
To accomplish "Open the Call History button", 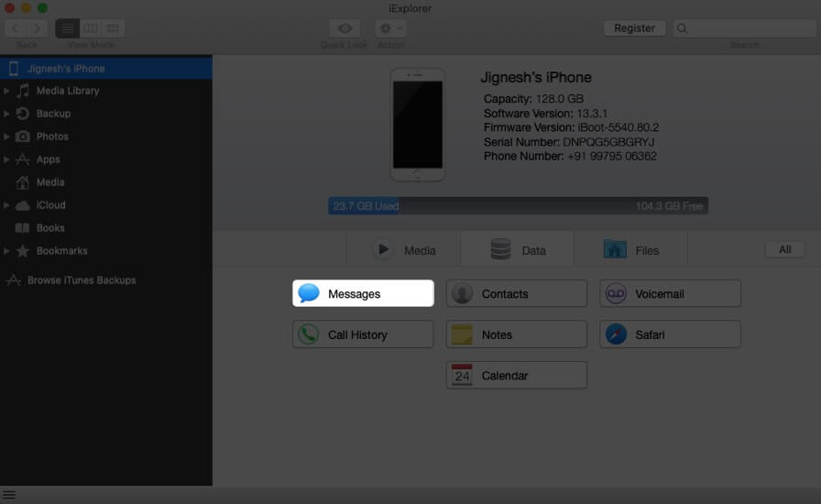I will (x=363, y=334).
